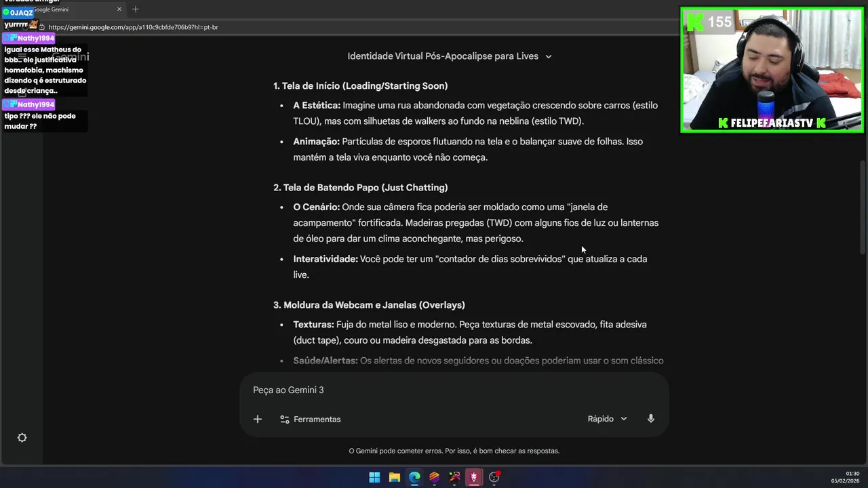Click the page vertical scrollbar
This screenshot has height=488, width=868.
(x=863, y=207)
